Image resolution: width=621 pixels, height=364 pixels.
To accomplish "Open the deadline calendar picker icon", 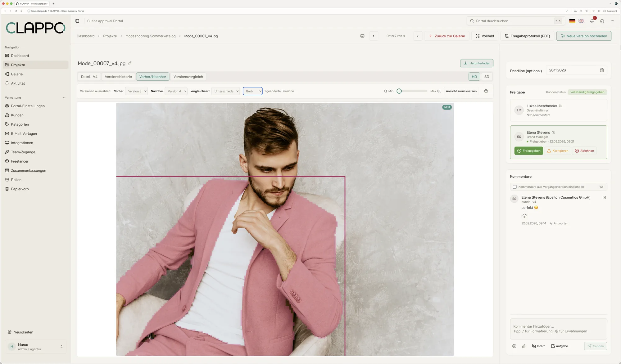I will [x=602, y=70].
